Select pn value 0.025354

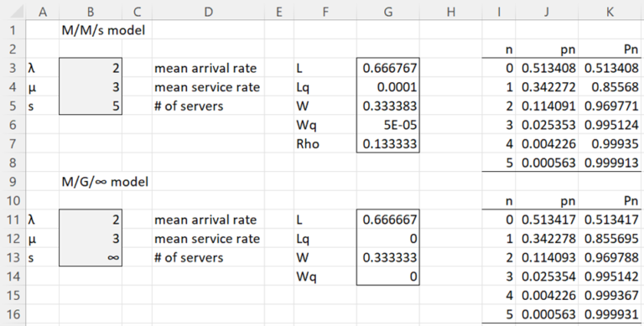[546, 277]
